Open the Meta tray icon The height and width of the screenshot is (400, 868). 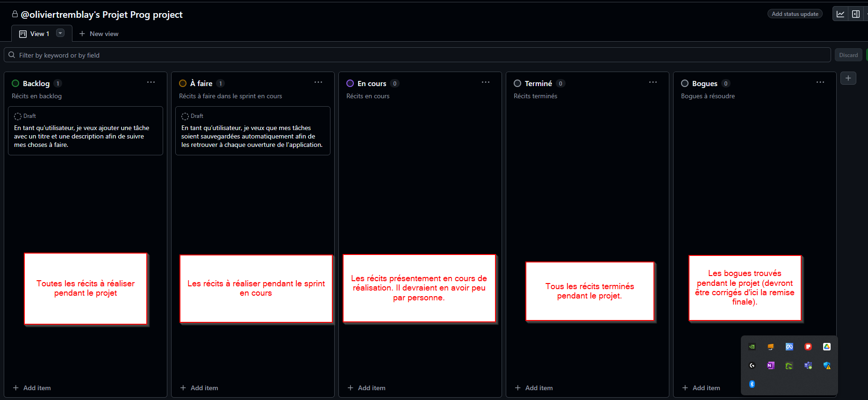tap(789, 347)
